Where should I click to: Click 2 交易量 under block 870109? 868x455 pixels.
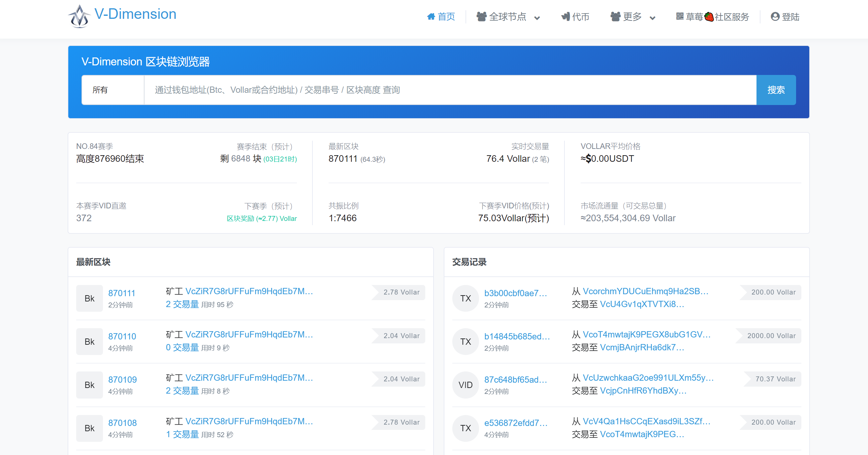pyautogui.click(x=182, y=390)
